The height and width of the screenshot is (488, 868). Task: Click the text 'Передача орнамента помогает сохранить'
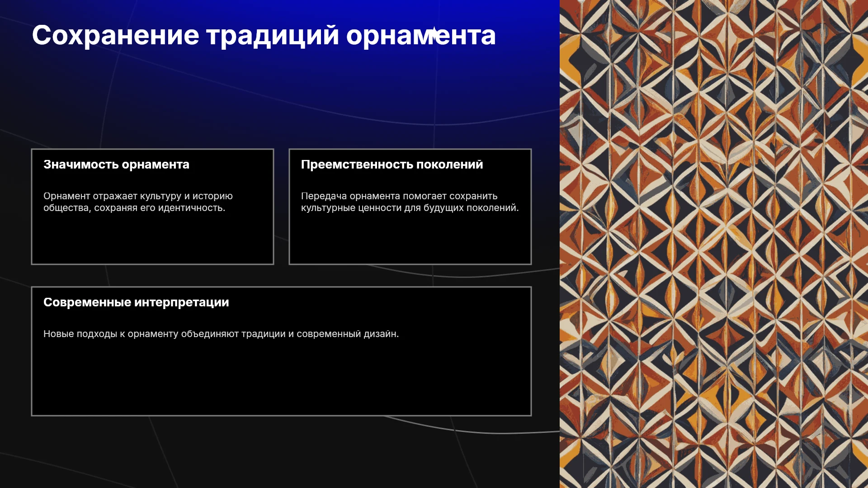(x=399, y=196)
